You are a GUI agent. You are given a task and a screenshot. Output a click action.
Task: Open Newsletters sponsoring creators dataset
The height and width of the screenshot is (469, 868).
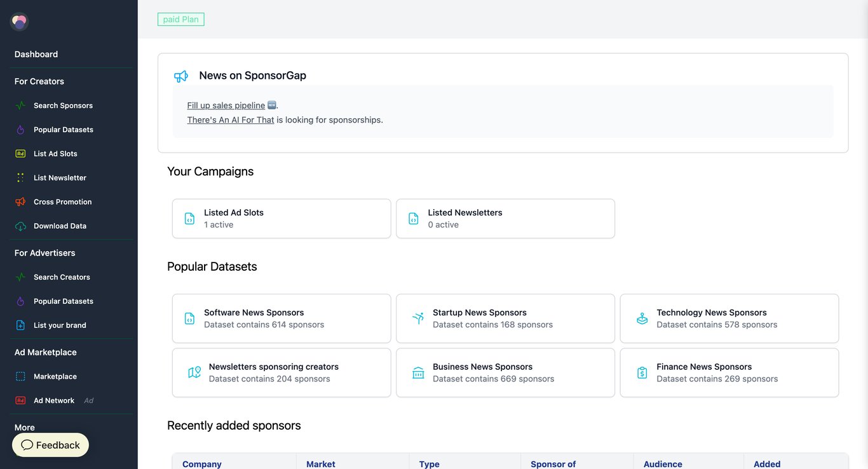281,372
